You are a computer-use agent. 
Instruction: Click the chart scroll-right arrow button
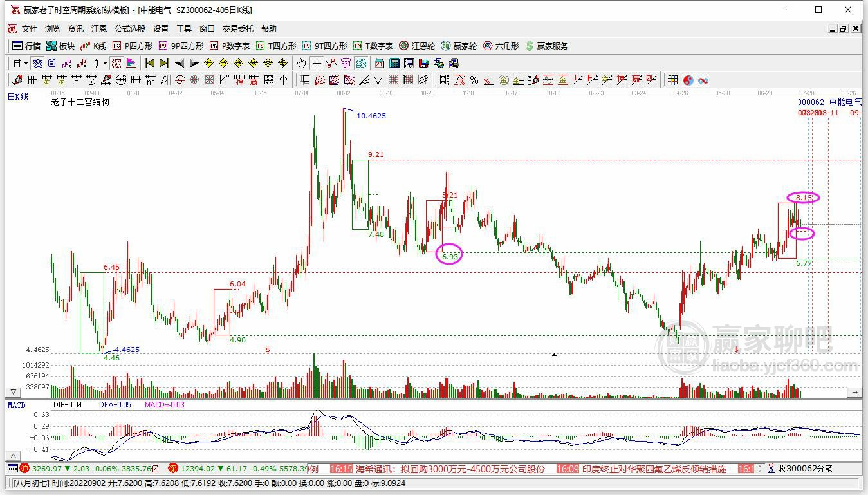coord(855,391)
